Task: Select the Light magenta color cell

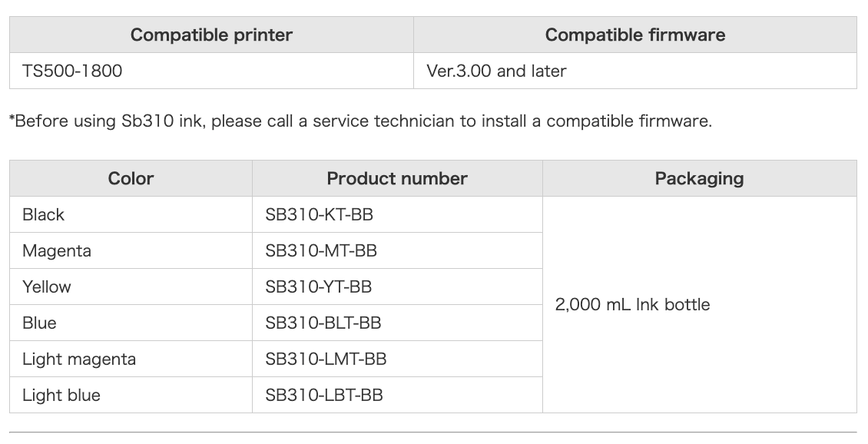Action: point(79,359)
